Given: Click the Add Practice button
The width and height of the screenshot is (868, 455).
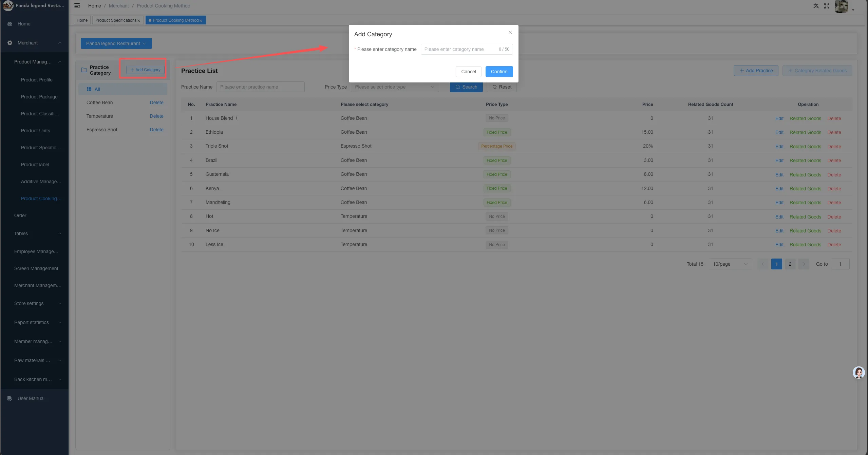Looking at the screenshot, I should coord(756,71).
